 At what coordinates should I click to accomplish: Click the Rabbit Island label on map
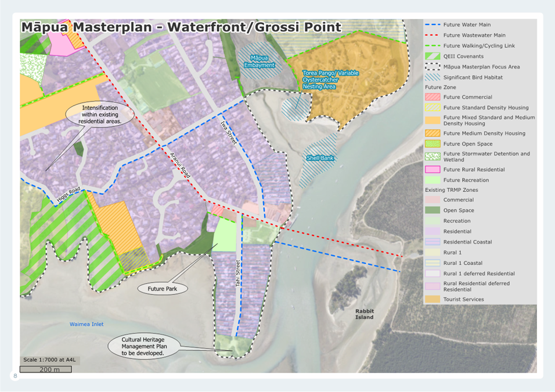coord(365,314)
